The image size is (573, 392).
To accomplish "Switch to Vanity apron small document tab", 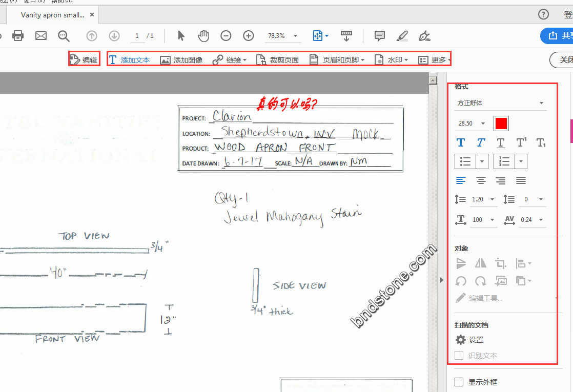I will click(x=52, y=15).
